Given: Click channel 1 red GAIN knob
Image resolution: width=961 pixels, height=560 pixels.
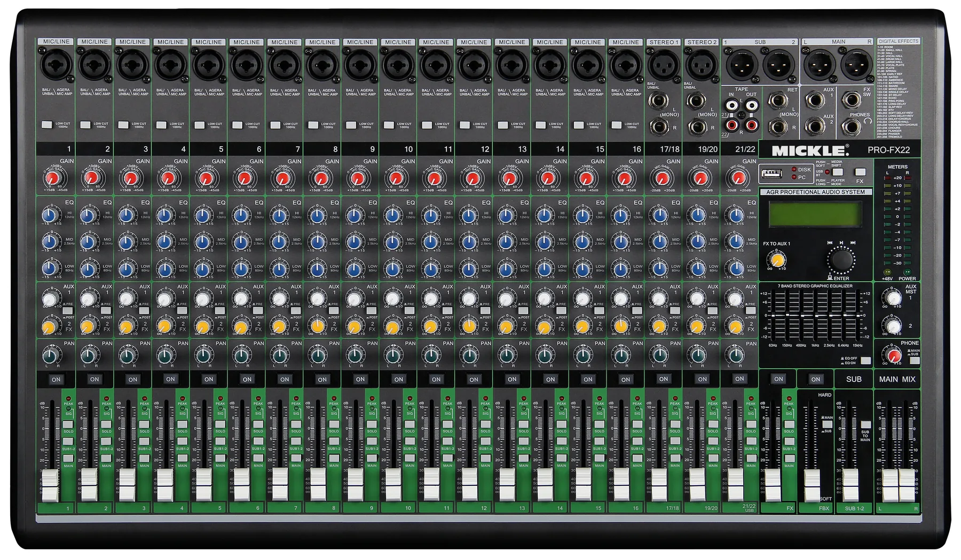Looking at the screenshot, I should click(x=53, y=178).
